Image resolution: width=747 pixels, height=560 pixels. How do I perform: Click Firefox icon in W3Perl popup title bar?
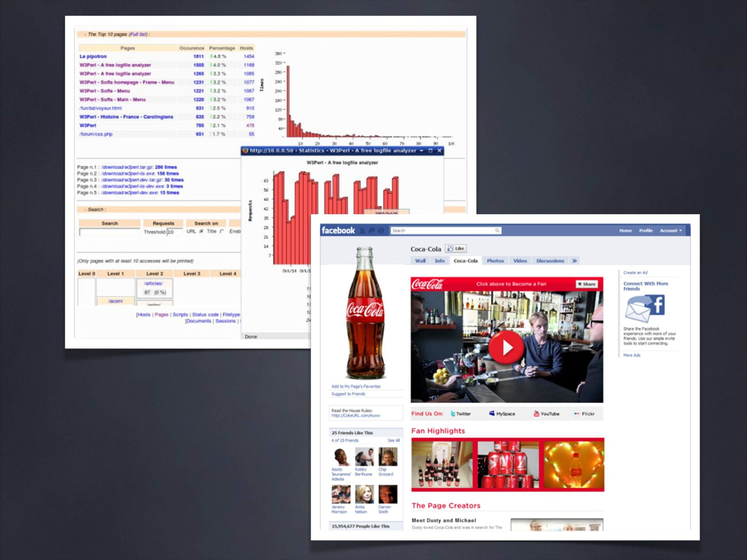tap(245, 150)
